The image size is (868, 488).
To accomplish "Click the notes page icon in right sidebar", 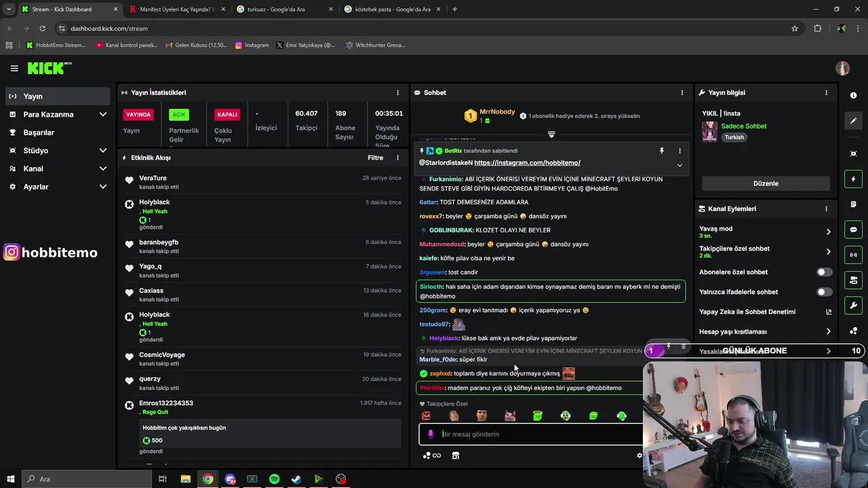I will click(x=853, y=204).
